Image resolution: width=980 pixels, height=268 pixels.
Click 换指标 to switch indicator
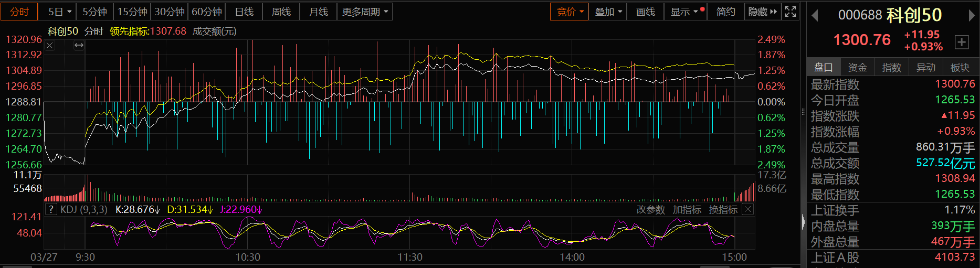723,210
